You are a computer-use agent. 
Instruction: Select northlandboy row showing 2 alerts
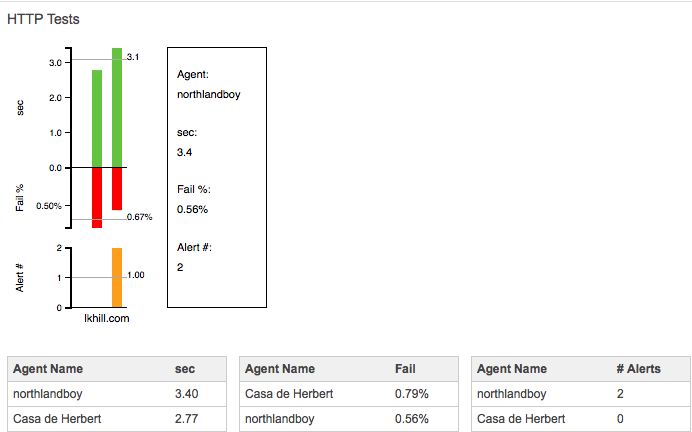[x=581, y=394]
